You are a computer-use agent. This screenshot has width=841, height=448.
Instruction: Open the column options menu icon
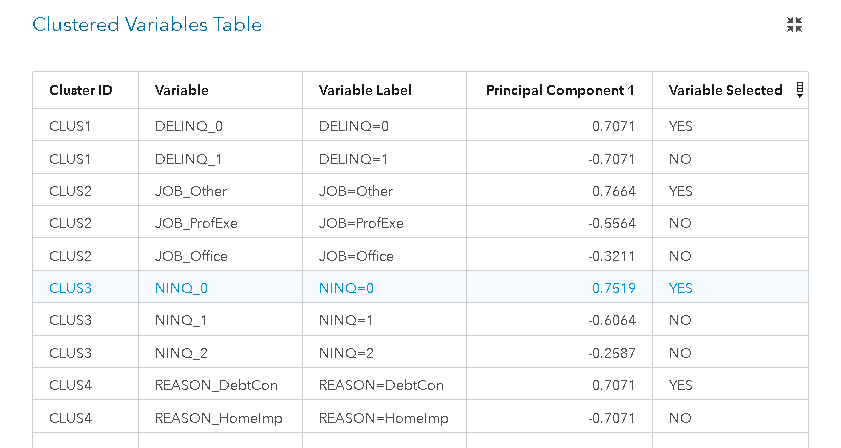pos(800,90)
